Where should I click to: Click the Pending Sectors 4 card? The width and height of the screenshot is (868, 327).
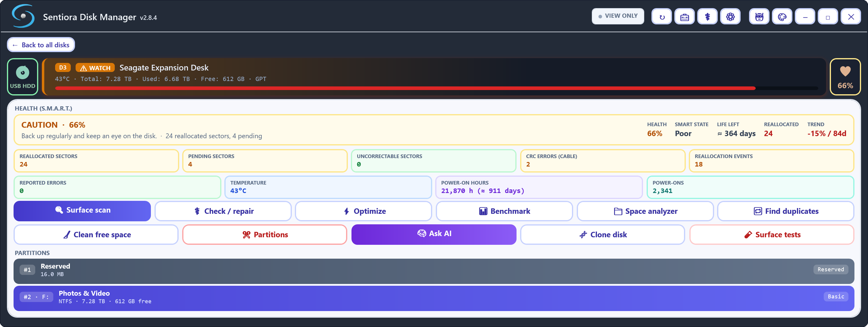pos(265,160)
